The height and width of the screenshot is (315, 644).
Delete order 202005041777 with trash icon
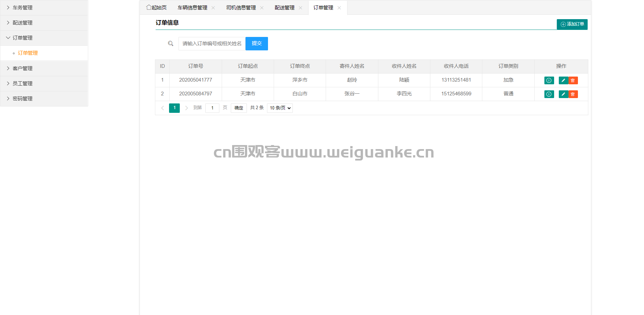pos(573,80)
